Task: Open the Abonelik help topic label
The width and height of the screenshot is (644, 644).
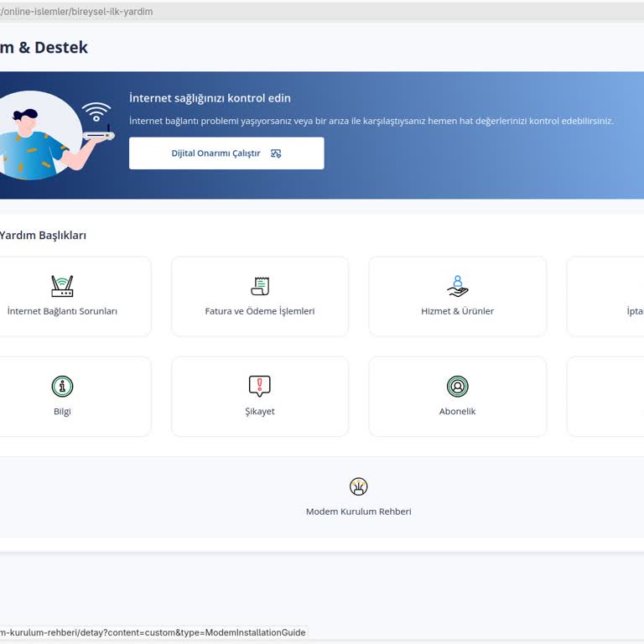Action: [x=458, y=412]
